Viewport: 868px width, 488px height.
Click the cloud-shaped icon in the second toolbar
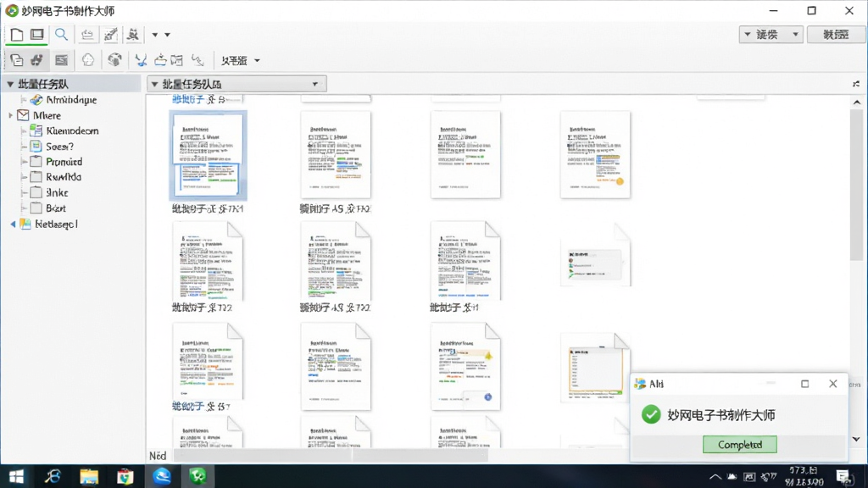(88, 60)
